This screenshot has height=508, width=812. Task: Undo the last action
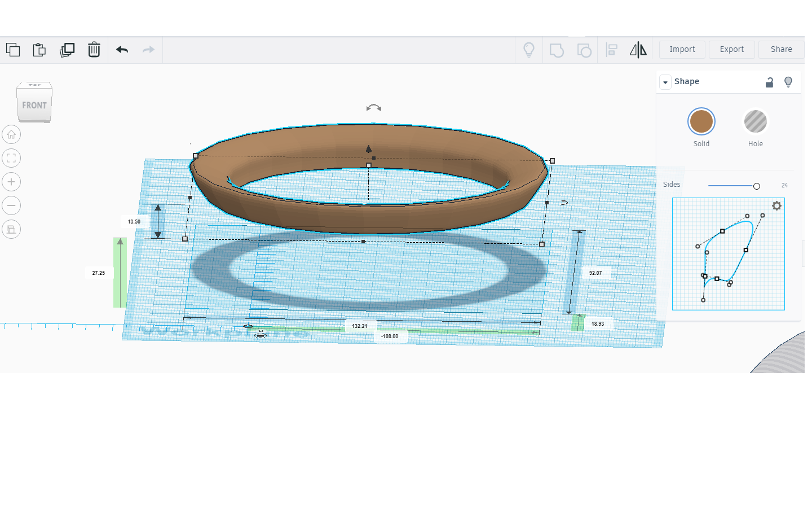(122, 50)
